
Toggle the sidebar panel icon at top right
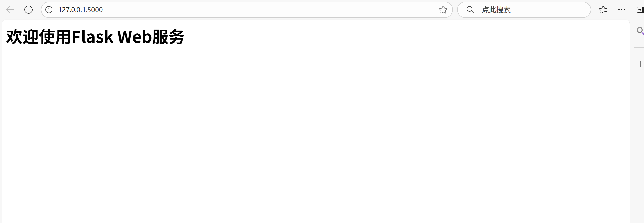[640, 10]
